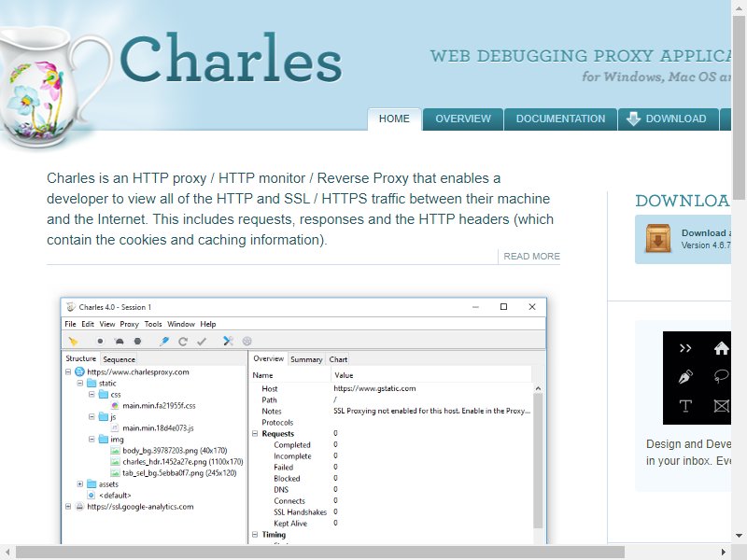Click the img folder icon
The height and width of the screenshot is (560, 747).
(104, 439)
